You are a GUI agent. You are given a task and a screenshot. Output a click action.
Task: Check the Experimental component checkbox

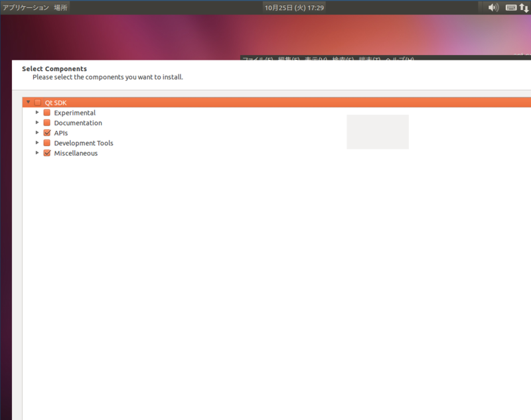(x=47, y=112)
